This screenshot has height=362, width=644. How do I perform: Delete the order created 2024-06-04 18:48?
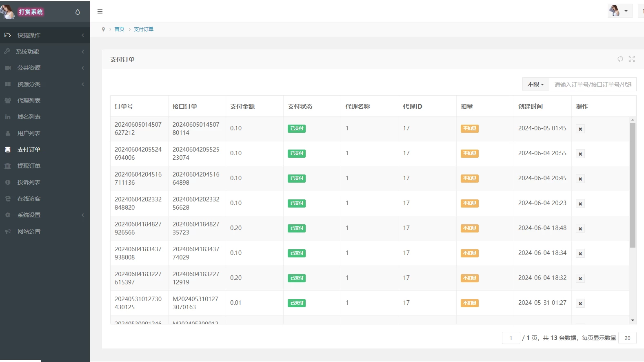click(580, 228)
